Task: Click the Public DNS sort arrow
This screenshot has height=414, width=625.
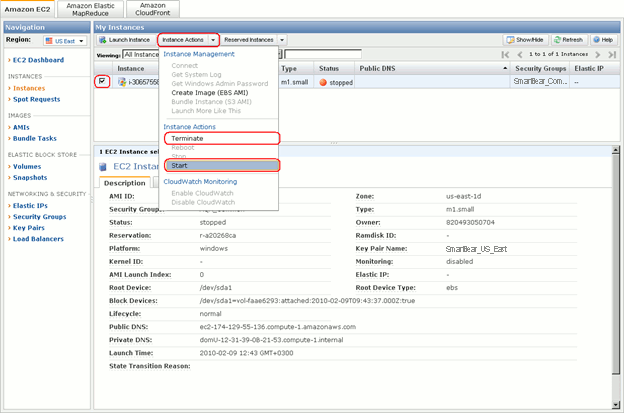Action: pyautogui.click(x=505, y=69)
